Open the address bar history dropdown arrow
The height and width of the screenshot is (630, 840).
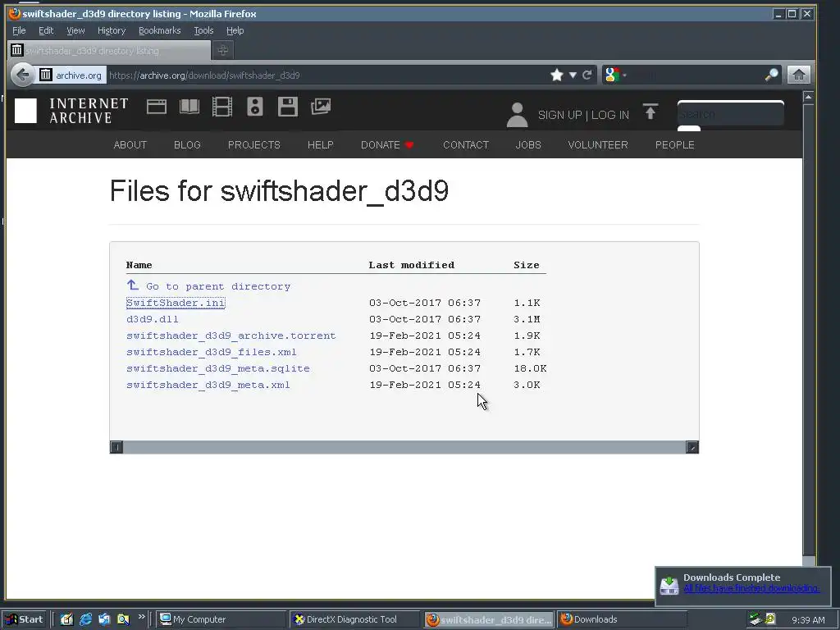click(x=573, y=75)
